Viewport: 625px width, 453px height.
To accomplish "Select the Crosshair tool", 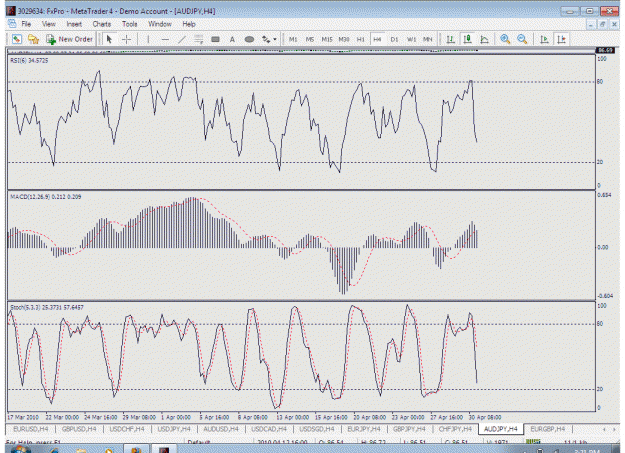I will tap(126, 39).
